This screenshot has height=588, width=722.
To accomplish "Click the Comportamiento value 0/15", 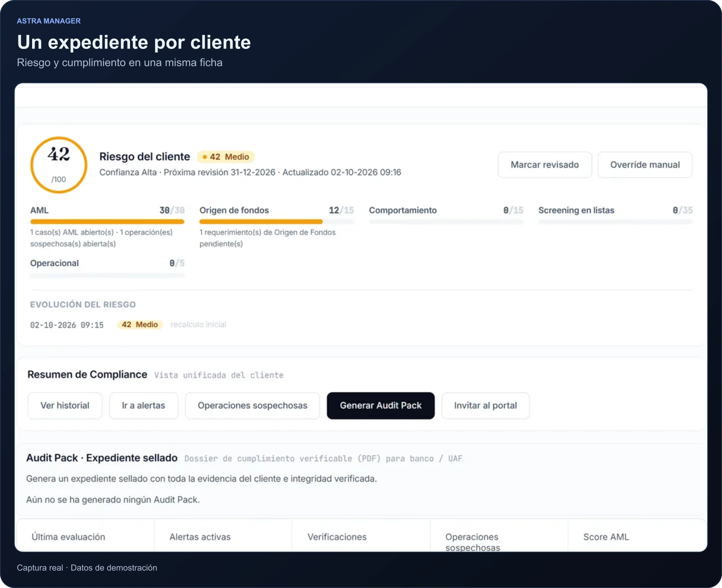I will 513,210.
